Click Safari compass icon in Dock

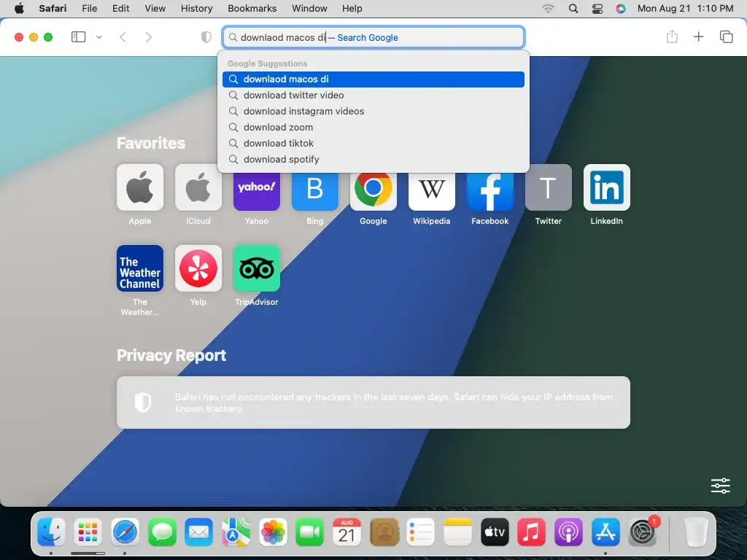pos(125,532)
